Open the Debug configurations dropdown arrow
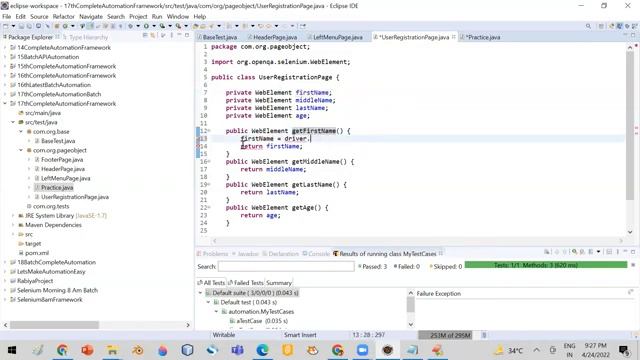The width and height of the screenshot is (640, 360). click(x=138, y=26)
